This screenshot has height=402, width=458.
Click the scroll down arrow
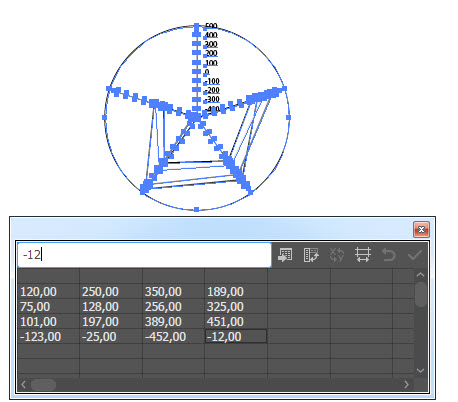click(421, 370)
